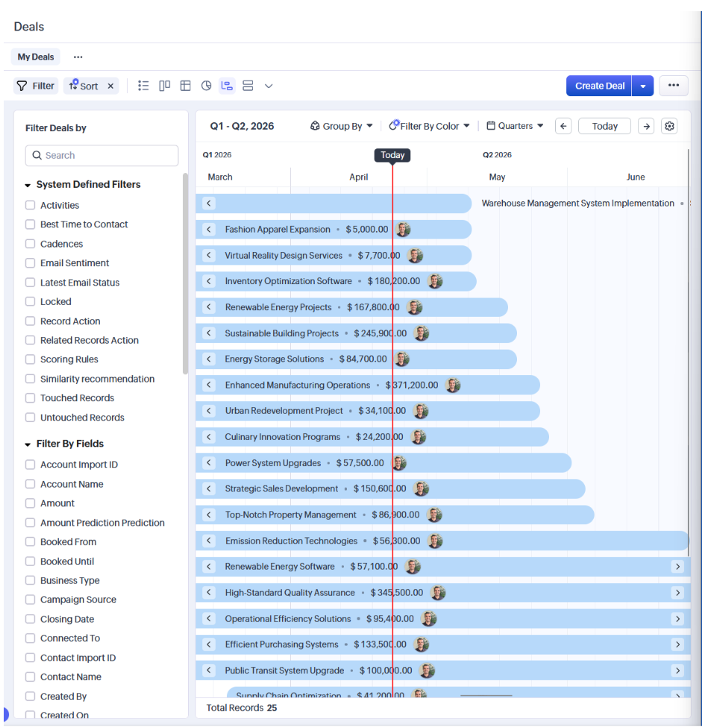
Task: Expand the Filter By Color dropdown
Action: (430, 126)
